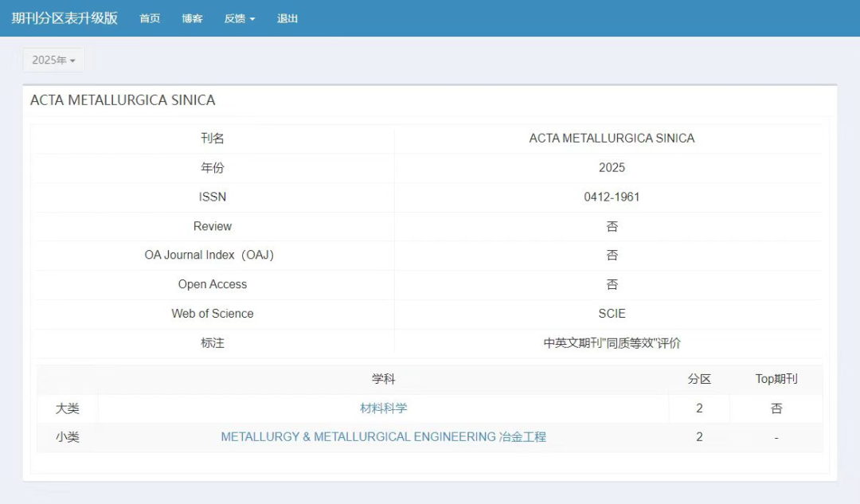This screenshot has width=860, height=504.
Task: Open the 2025年 year selector
Action: tap(53, 60)
